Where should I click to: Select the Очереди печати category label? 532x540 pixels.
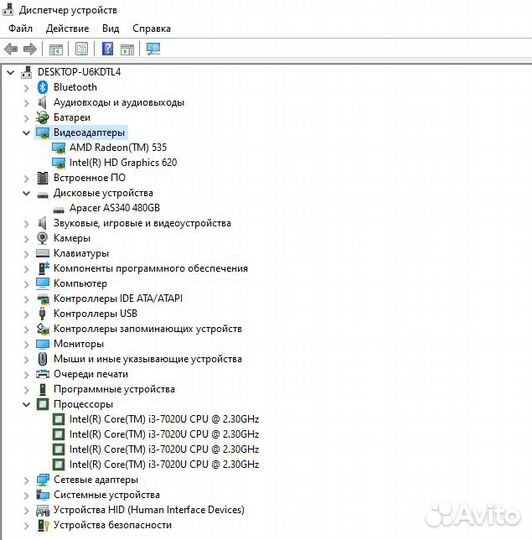tap(91, 374)
